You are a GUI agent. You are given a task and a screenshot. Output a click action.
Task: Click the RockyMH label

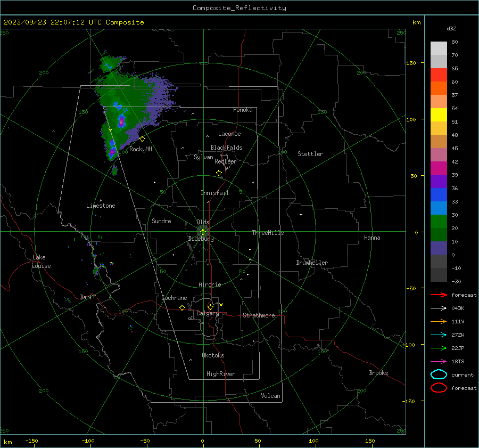tap(141, 149)
